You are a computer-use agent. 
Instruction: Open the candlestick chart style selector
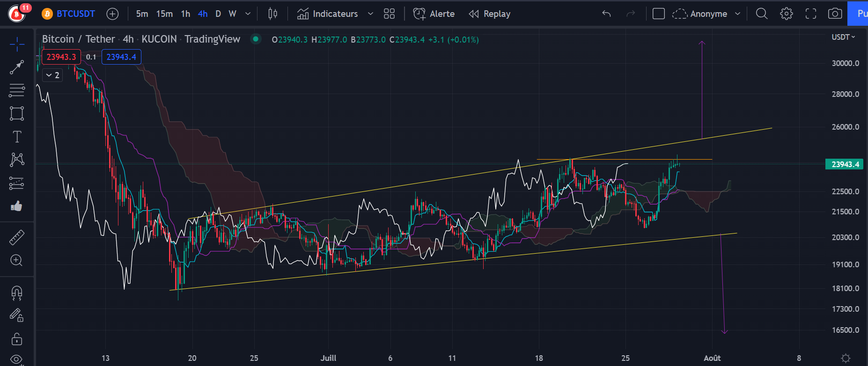pyautogui.click(x=272, y=14)
